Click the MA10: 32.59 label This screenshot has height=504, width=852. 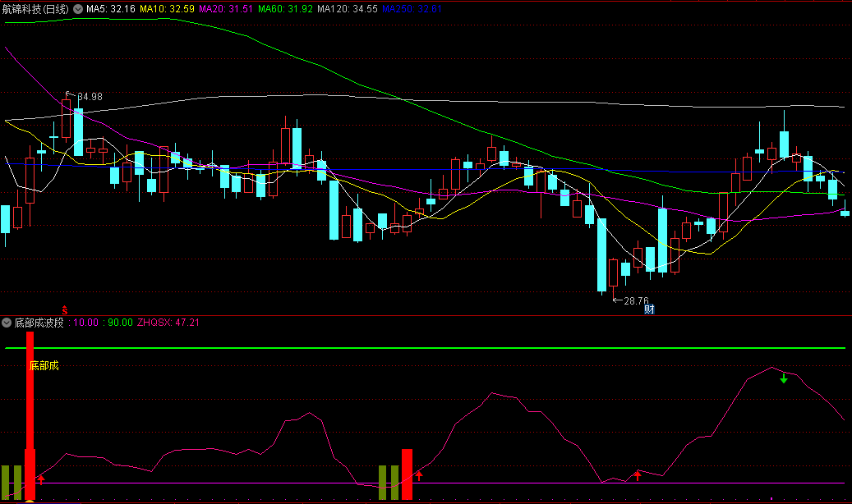point(167,9)
